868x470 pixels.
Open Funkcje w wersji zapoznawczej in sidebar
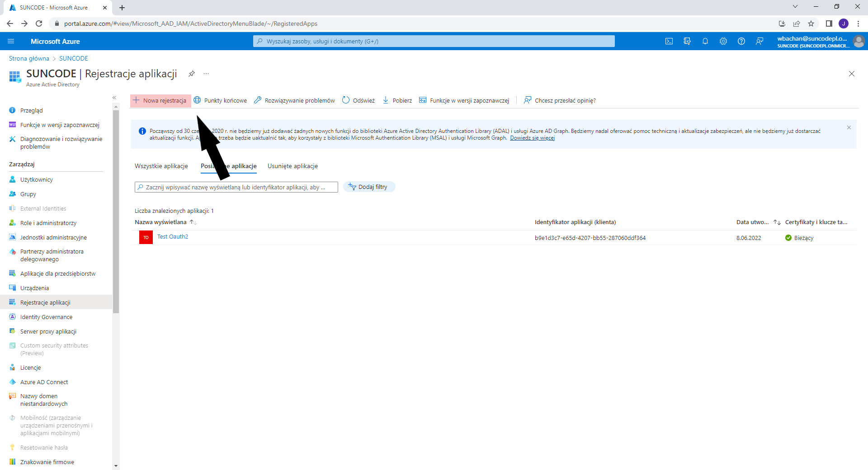coord(60,125)
